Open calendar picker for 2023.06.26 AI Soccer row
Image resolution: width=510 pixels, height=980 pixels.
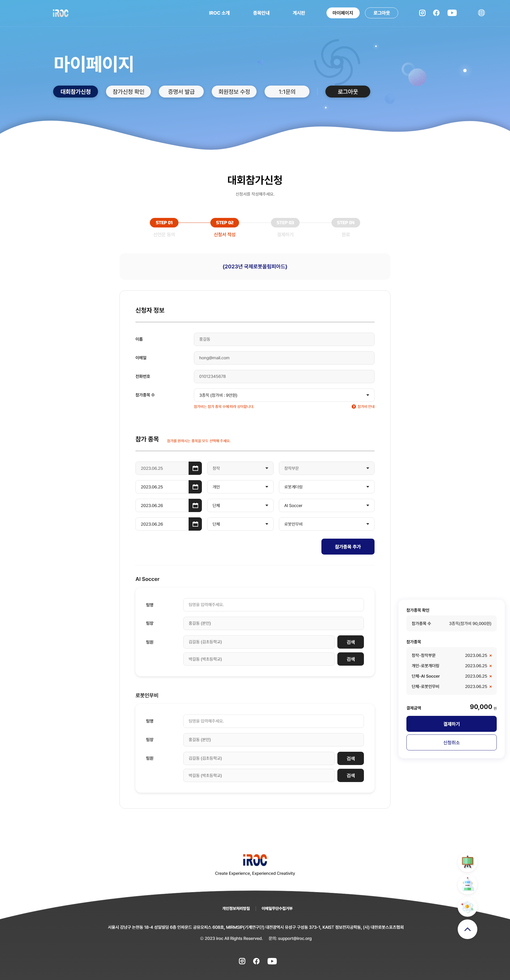click(195, 505)
